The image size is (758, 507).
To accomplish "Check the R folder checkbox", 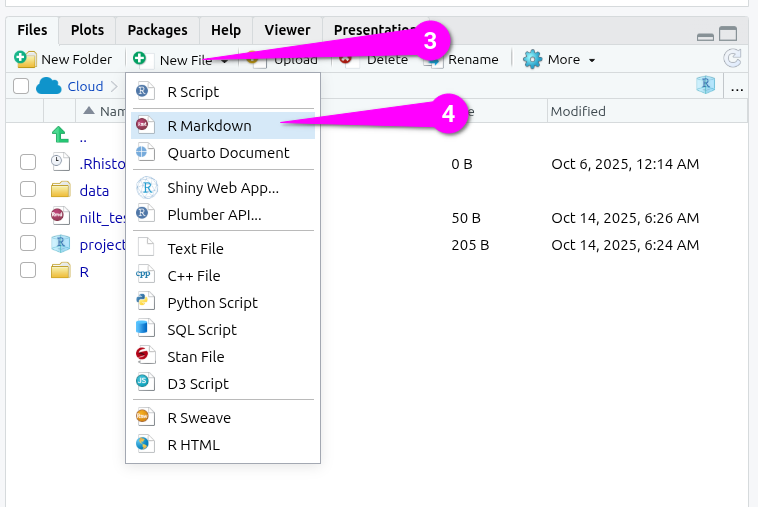I will (x=28, y=271).
